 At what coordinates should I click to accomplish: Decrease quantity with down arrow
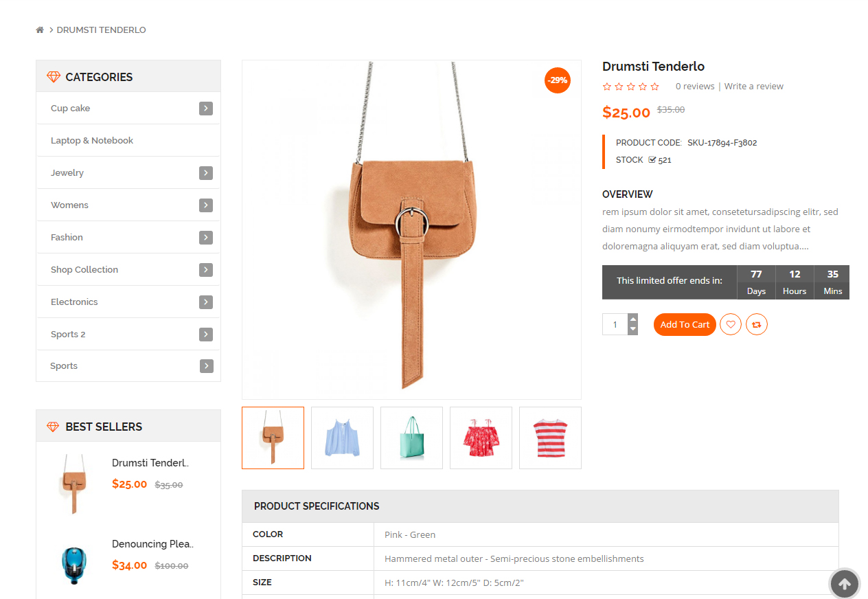[633, 330]
